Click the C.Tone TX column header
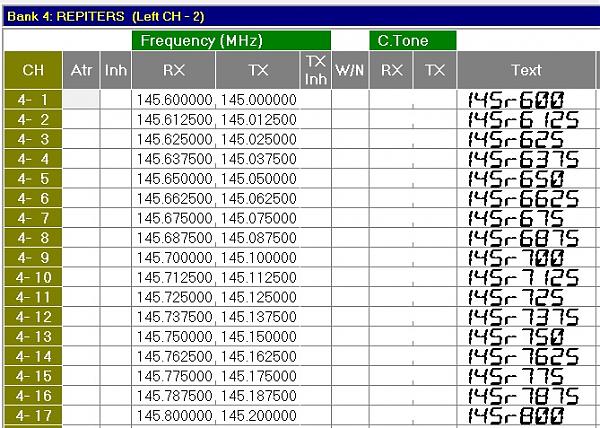This screenshot has width=600, height=428. [435, 70]
